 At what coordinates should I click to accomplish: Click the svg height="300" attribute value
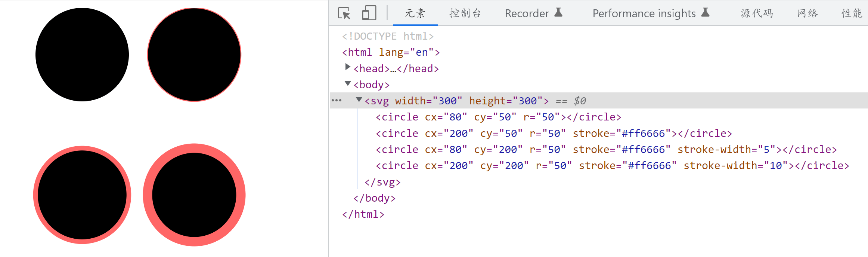coord(527,101)
